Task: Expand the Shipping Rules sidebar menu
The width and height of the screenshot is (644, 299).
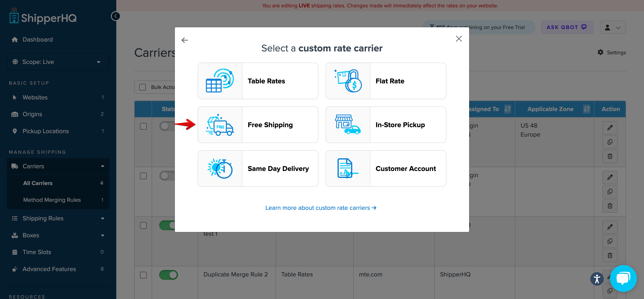Action: [x=58, y=218]
